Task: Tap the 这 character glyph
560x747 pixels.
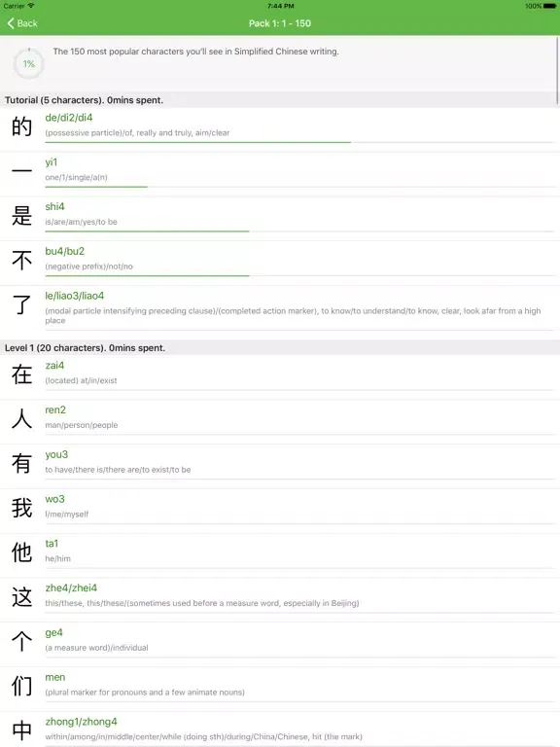Action: 22,597
